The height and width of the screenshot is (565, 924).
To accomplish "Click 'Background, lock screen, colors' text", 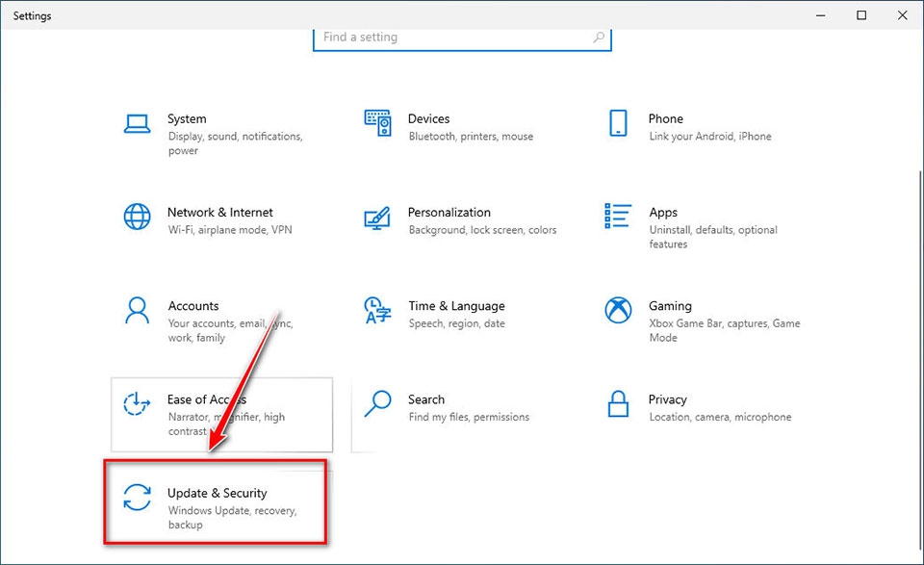I will 482,230.
